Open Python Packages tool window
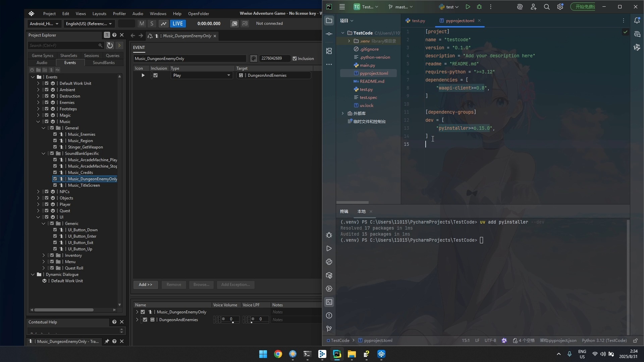Image resolution: width=644 pixels, height=362 pixels. click(329, 275)
